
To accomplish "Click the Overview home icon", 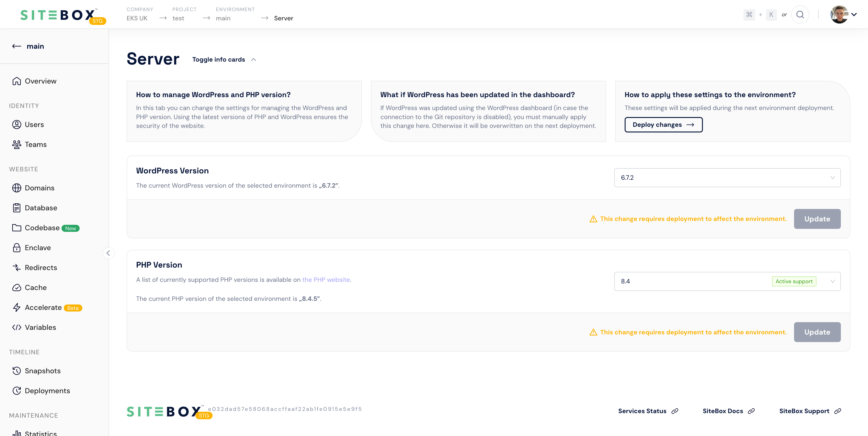I will [17, 81].
